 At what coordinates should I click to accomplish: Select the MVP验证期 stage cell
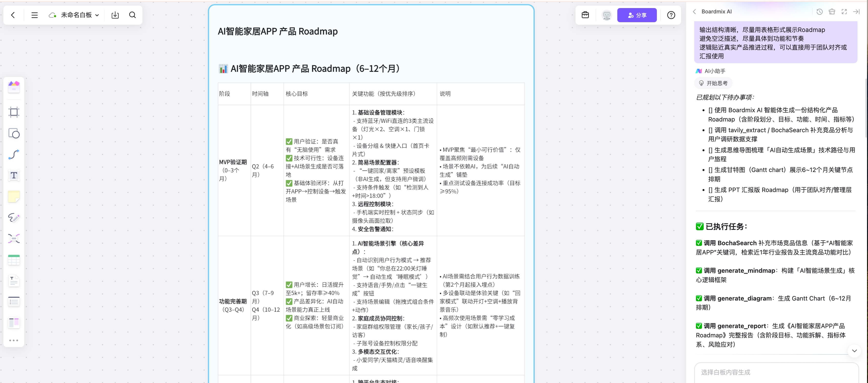click(234, 171)
